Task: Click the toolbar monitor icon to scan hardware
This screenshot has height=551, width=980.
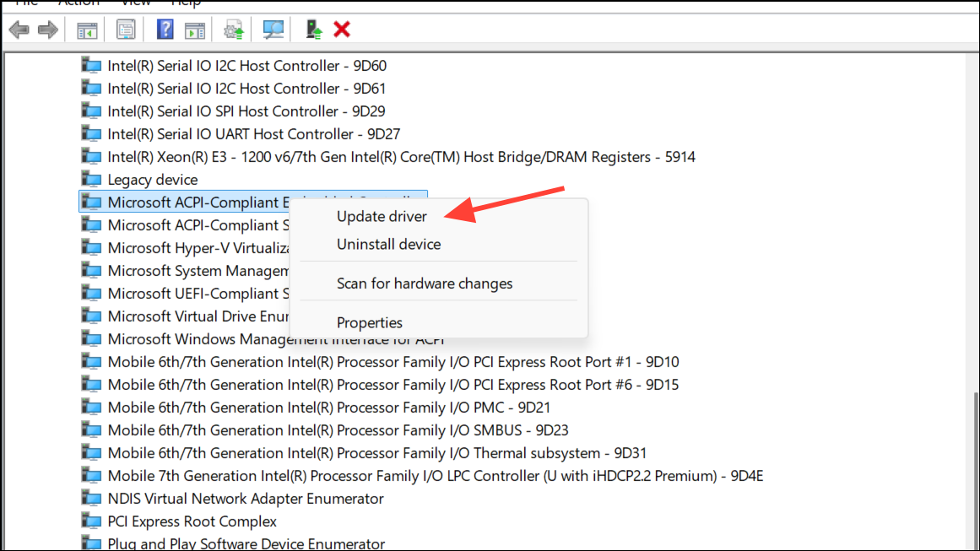Action: click(273, 30)
